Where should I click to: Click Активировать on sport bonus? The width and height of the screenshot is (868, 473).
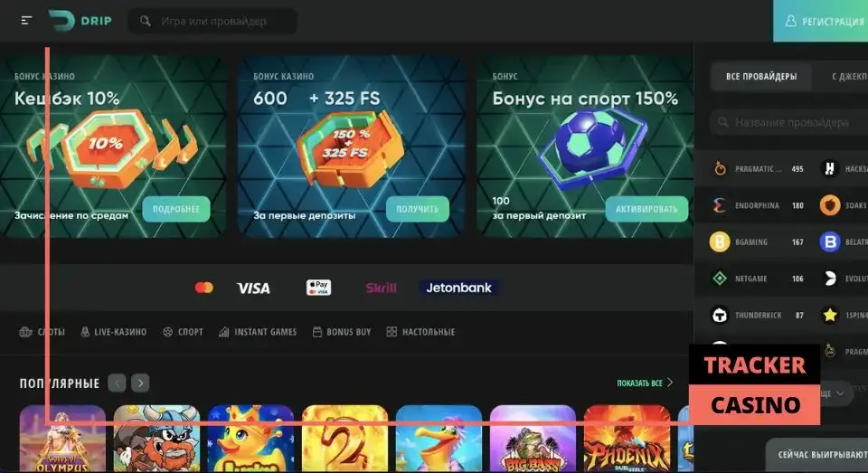tap(646, 209)
